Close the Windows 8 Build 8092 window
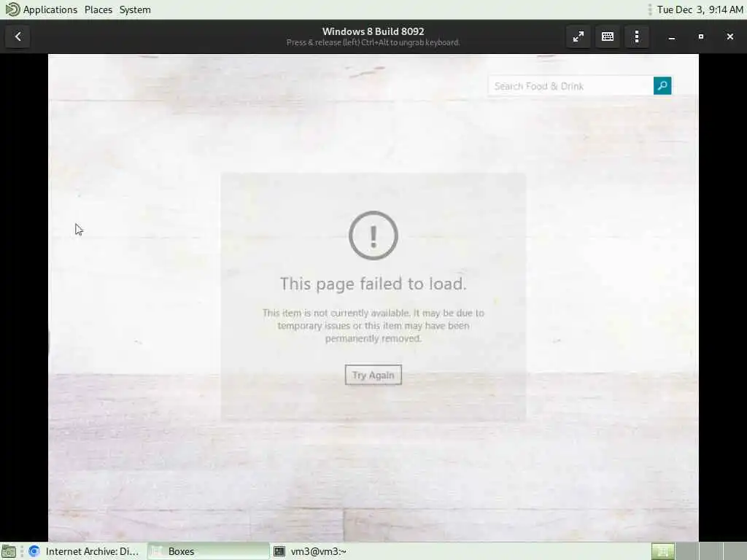Screen dimensions: 747x560 (729, 36)
